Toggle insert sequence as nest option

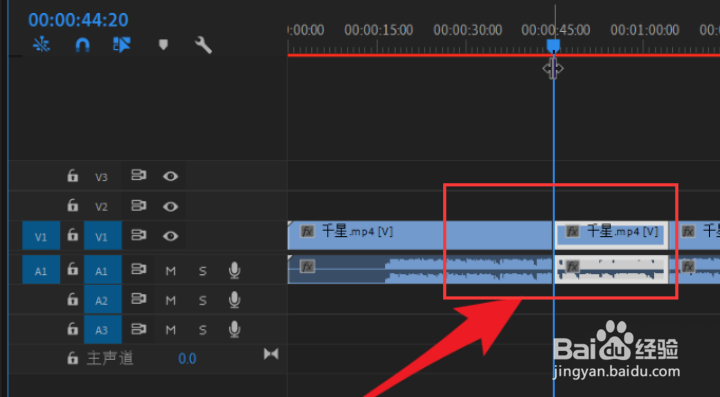tap(41, 45)
